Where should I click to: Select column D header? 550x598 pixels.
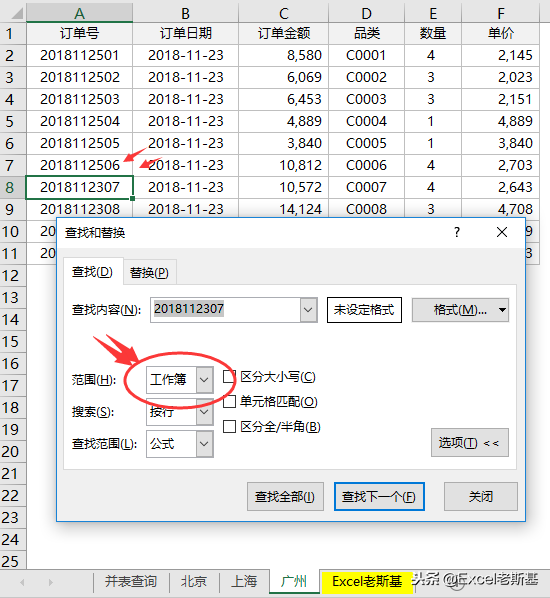pos(366,14)
